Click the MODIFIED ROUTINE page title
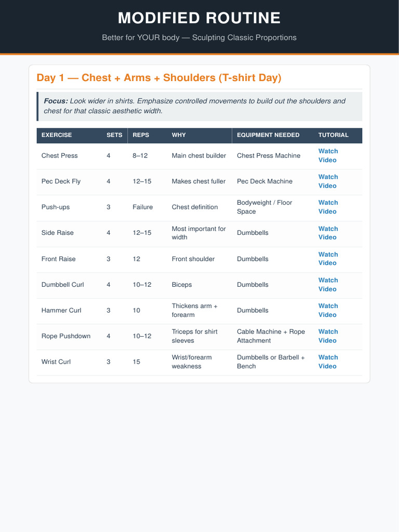This screenshot has width=399, height=532. (199, 18)
